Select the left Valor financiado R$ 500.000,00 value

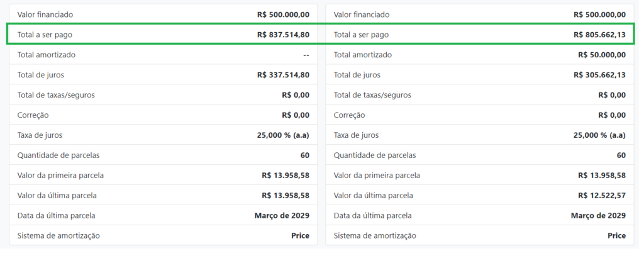(284, 14)
